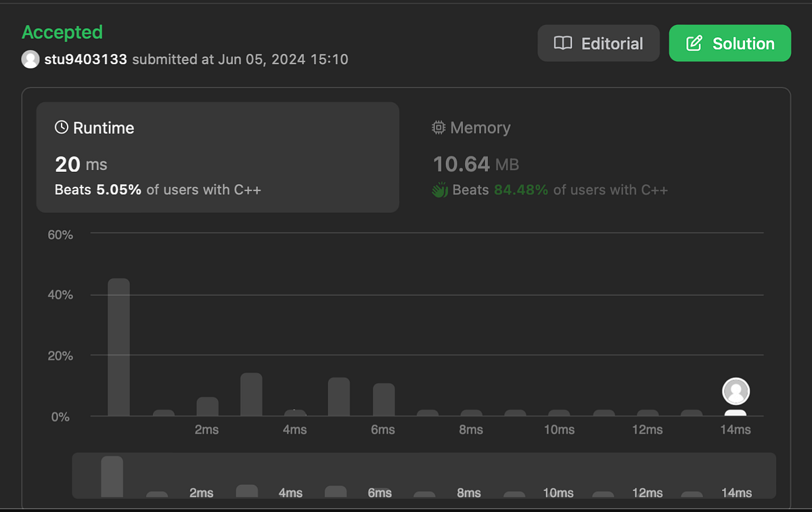Click the submission timestamp Jun 05, 2024 15:10
The width and height of the screenshot is (812, 512).
[x=284, y=60]
